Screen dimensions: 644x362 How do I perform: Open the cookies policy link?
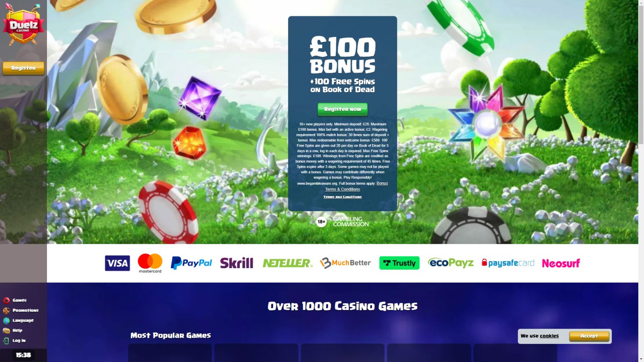549,336
